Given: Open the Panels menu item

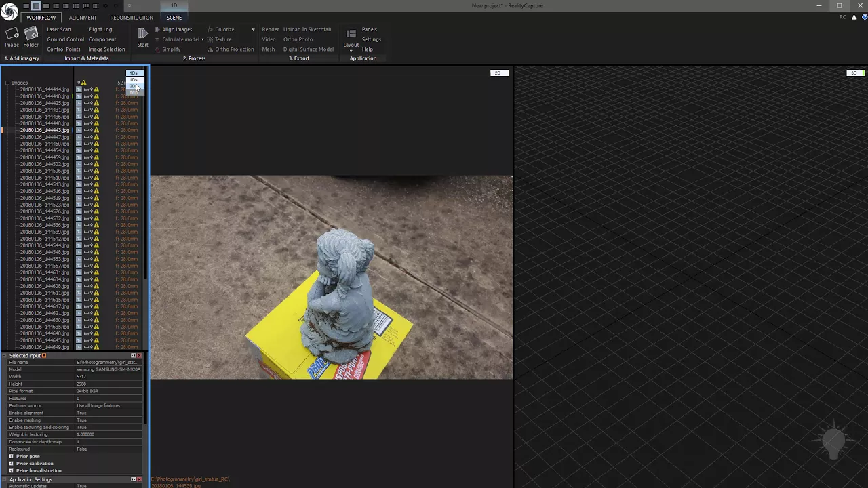Looking at the screenshot, I should (x=370, y=29).
